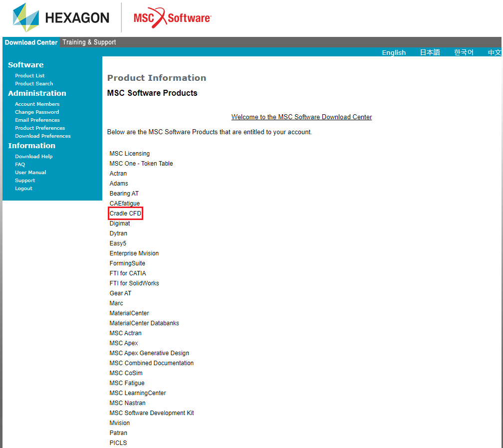This screenshot has height=448, width=503.
Task: Open the Download Center tab
Action: click(31, 42)
